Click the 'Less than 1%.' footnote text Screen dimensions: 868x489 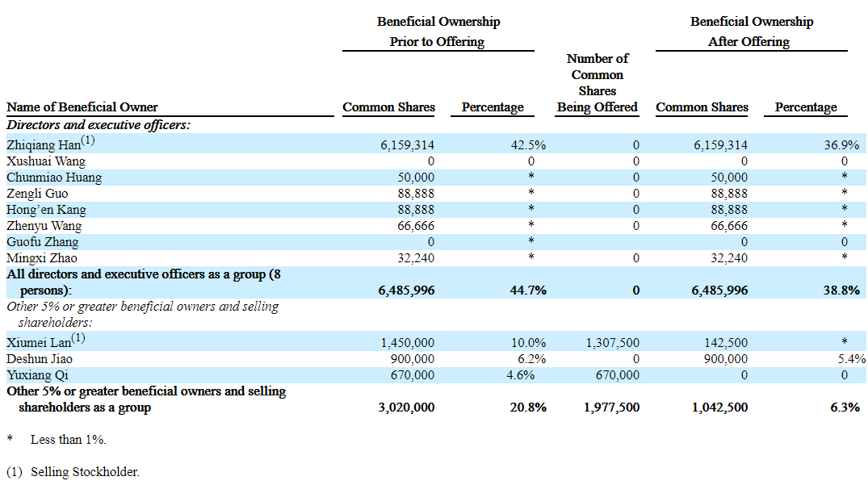(x=69, y=440)
